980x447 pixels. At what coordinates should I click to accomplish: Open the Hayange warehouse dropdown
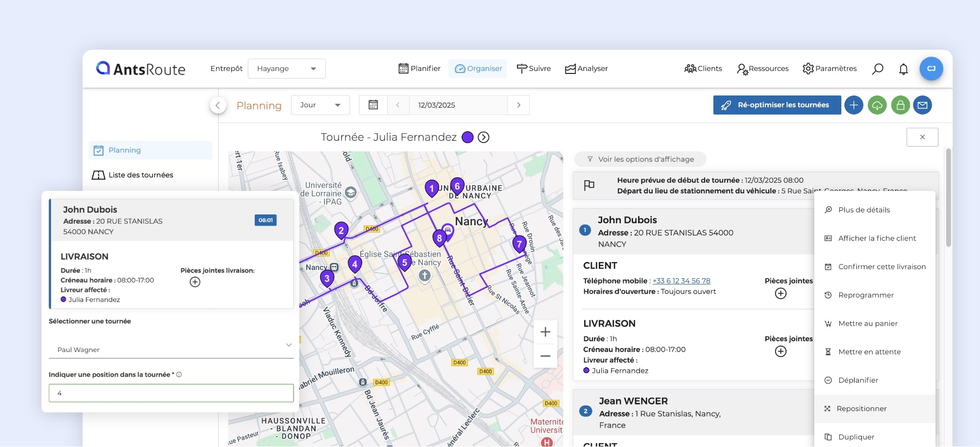click(287, 69)
